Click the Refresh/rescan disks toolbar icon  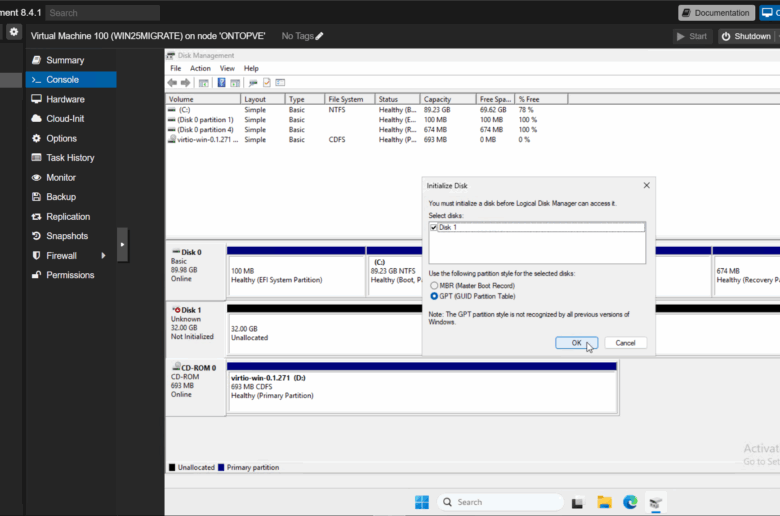pyautogui.click(x=253, y=83)
